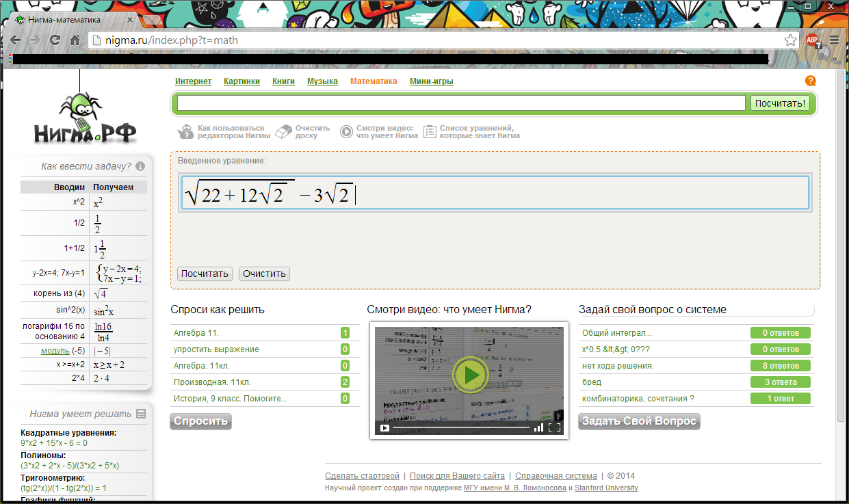Click the eraser icon to clear the board
849x504 pixels.
point(283,131)
